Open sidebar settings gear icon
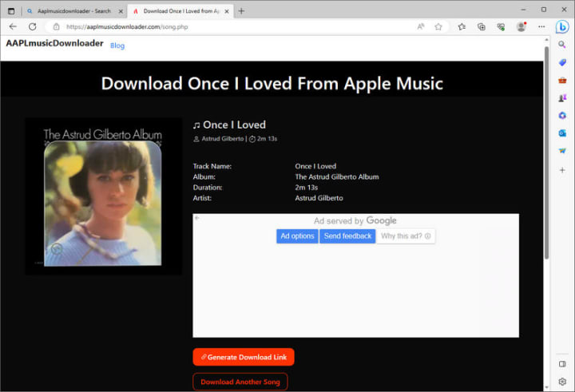This screenshot has height=392, width=575. [562, 382]
